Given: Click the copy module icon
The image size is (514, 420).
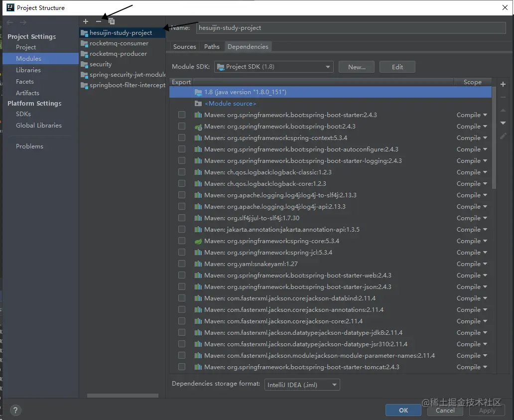Looking at the screenshot, I should [112, 21].
